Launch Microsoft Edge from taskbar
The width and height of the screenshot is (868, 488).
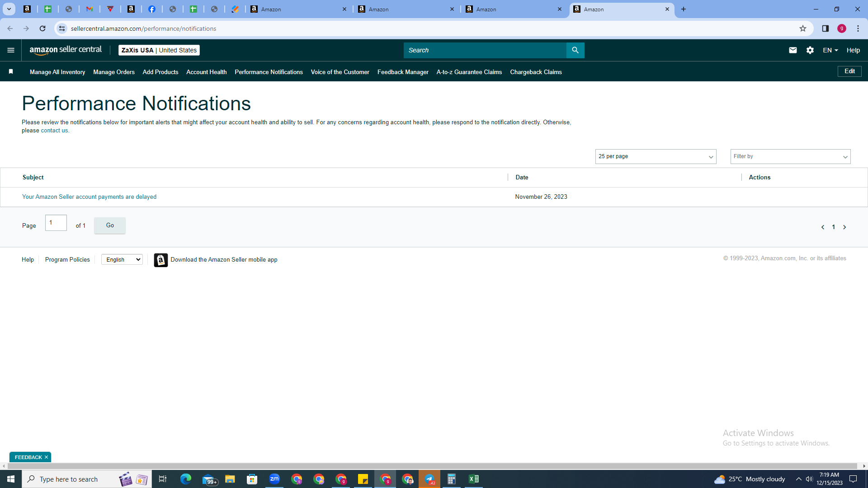(x=186, y=479)
